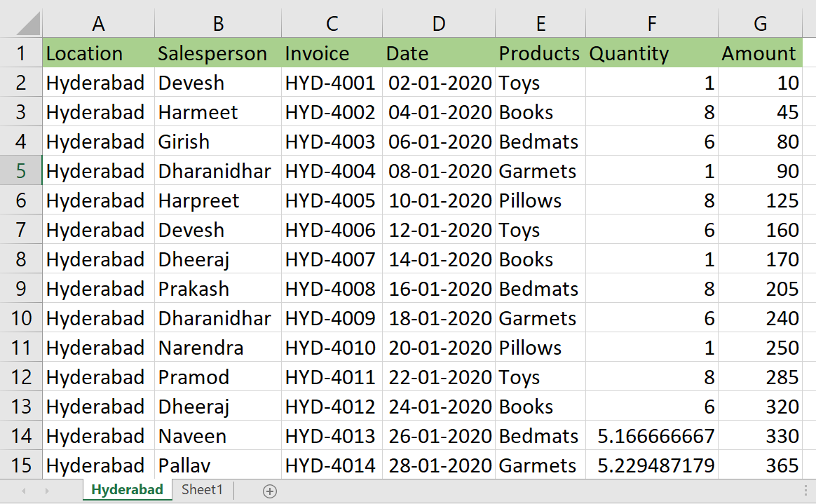The height and width of the screenshot is (504, 816).
Task: Select the date cell 28-01-2020
Action: coord(438,465)
